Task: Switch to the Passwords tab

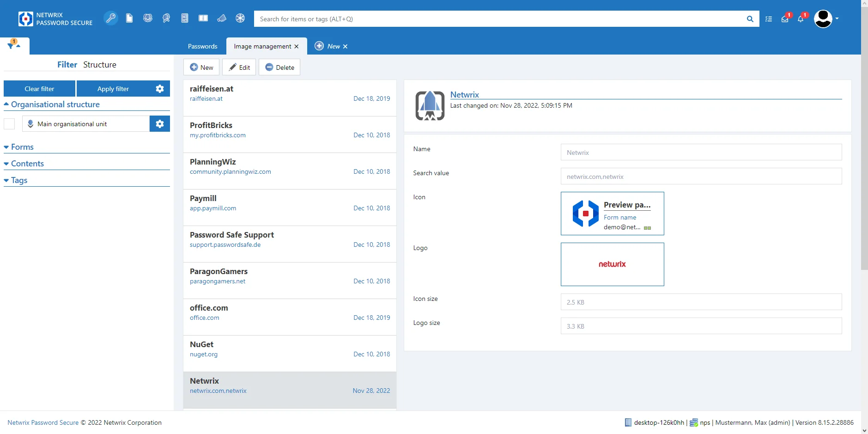Action: 202,46
